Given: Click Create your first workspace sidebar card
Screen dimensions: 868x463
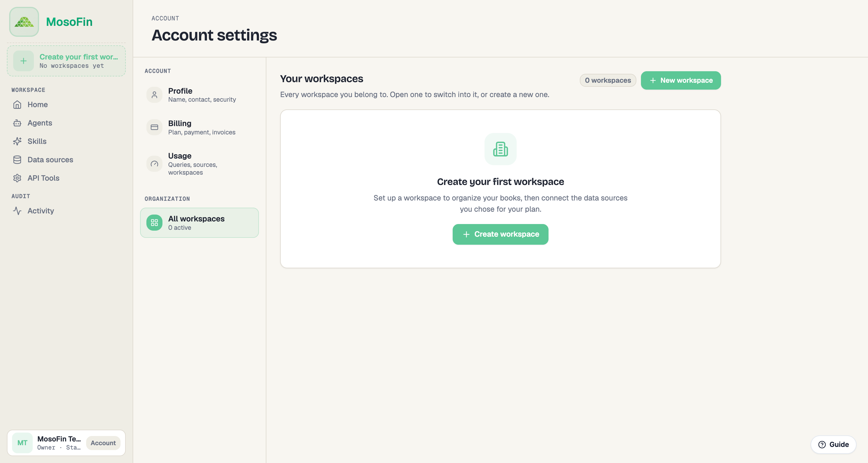Looking at the screenshot, I should point(66,61).
